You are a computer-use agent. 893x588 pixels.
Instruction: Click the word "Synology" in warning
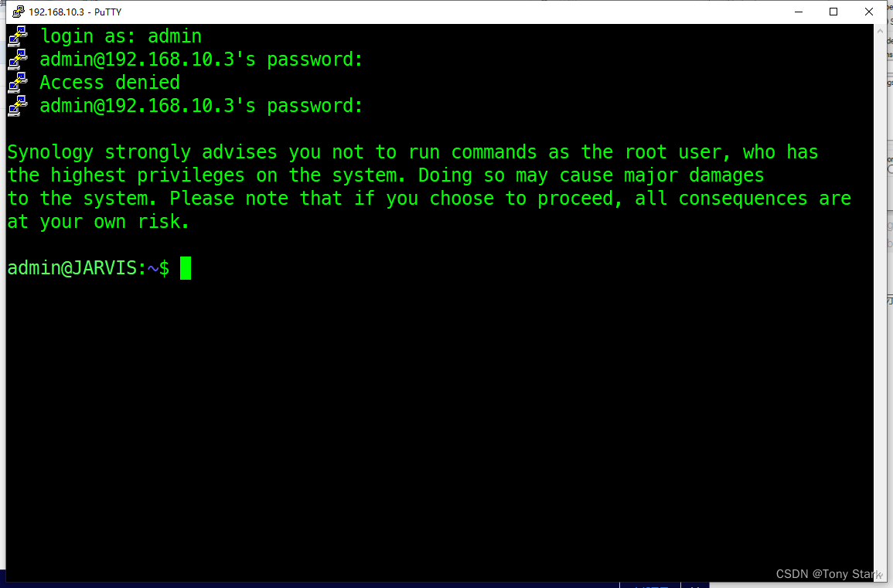50,152
